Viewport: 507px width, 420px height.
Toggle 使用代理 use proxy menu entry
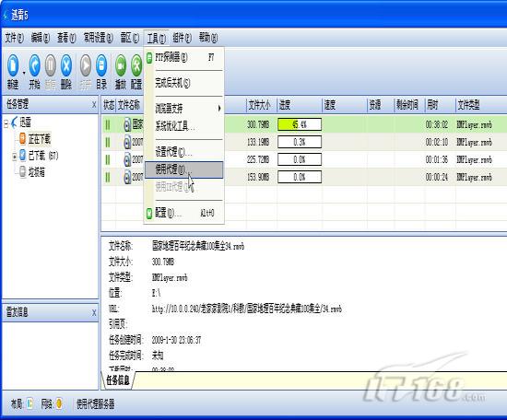coord(183,169)
